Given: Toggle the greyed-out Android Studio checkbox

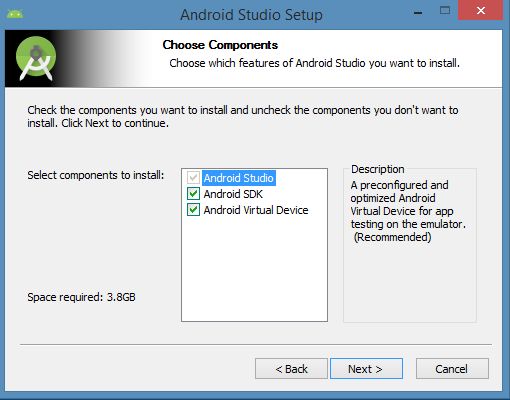Looking at the screenshot, I should tap(193, 178).
